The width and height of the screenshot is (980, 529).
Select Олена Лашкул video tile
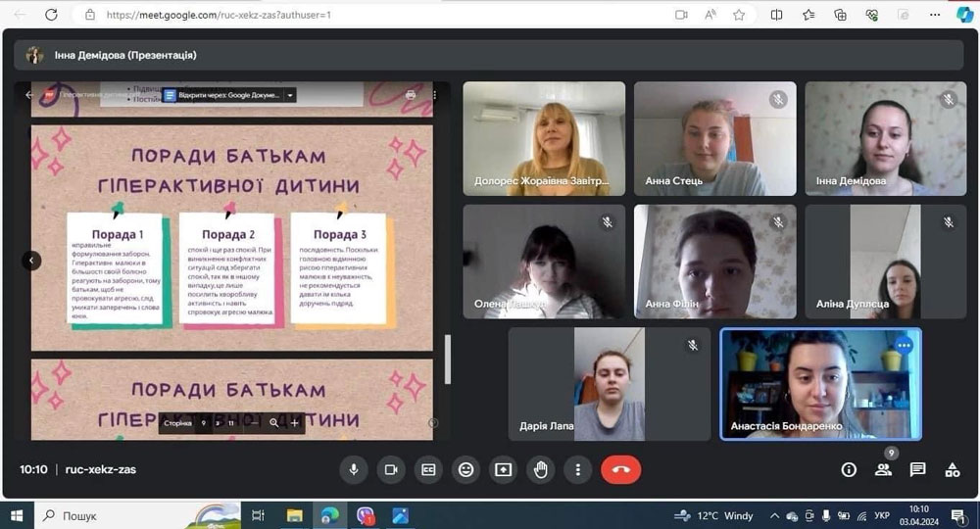point(544,262)
